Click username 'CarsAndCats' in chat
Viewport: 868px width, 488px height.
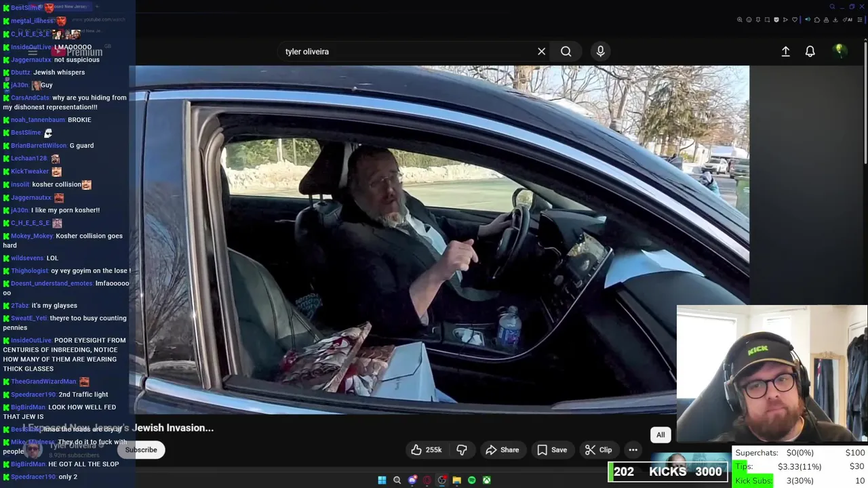(x=30, y=98)
